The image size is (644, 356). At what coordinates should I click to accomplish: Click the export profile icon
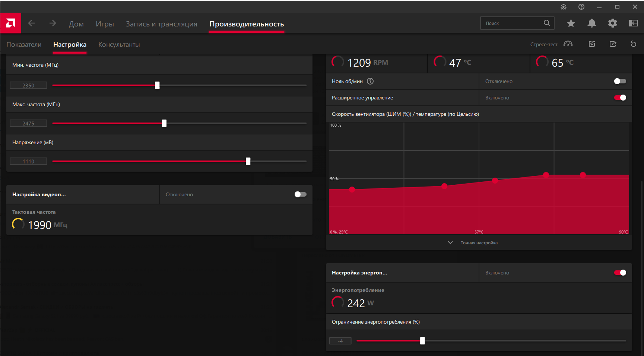click(x=613, y=44)
